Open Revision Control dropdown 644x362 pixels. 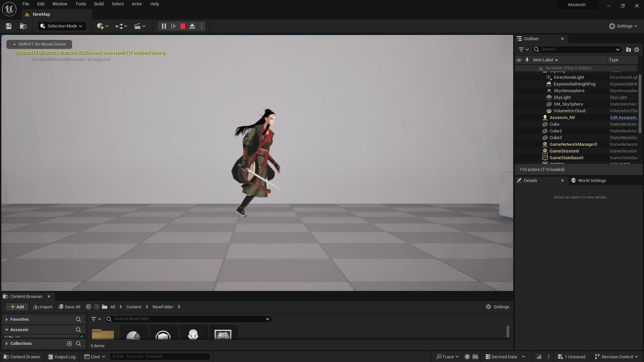coord(616,357)
